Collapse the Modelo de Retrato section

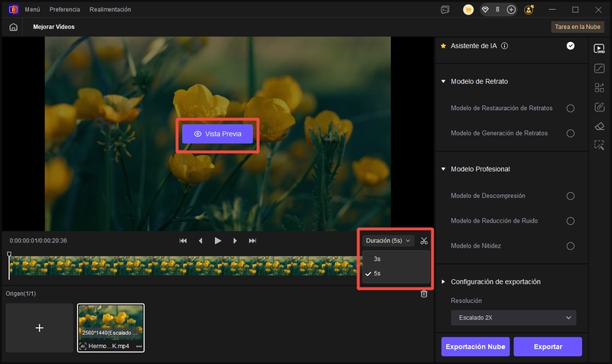point(443,82)
